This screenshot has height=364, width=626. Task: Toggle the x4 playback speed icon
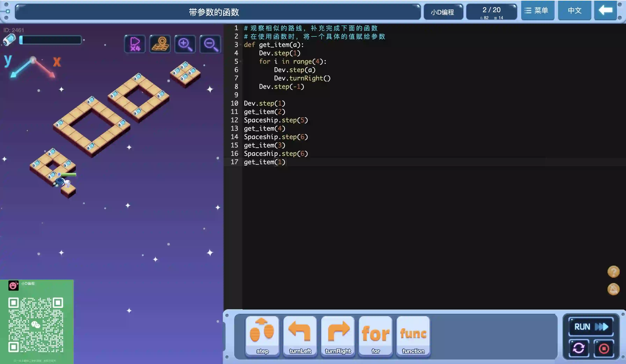point(135,44)
